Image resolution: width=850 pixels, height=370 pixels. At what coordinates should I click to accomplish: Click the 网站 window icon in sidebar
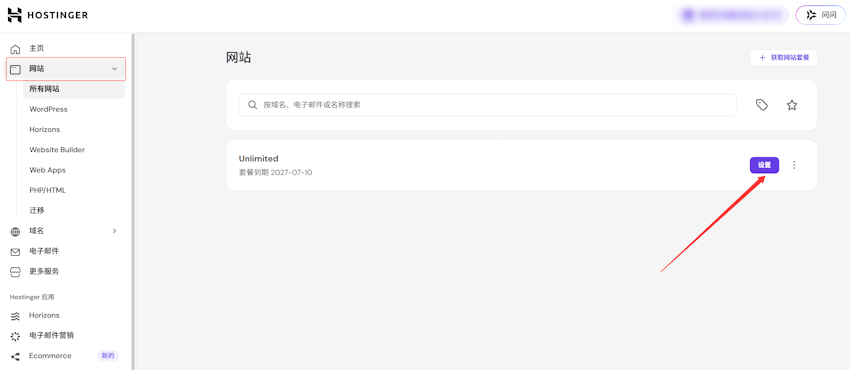tap(15, 69)
